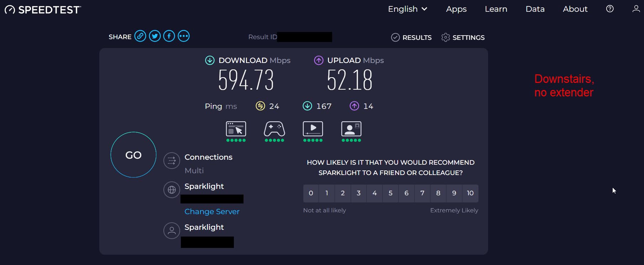The image size is (644, 265).
Task: Click the Multi connections label
Action: click(x=194, y=171)
